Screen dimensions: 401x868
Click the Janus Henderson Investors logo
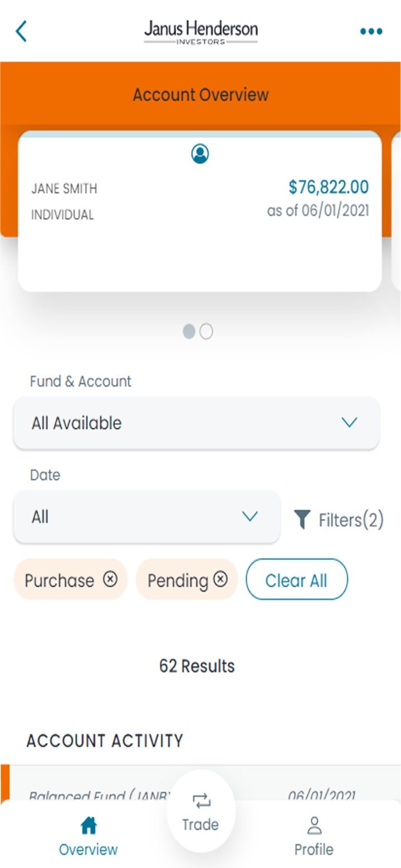tap(200, 31)
